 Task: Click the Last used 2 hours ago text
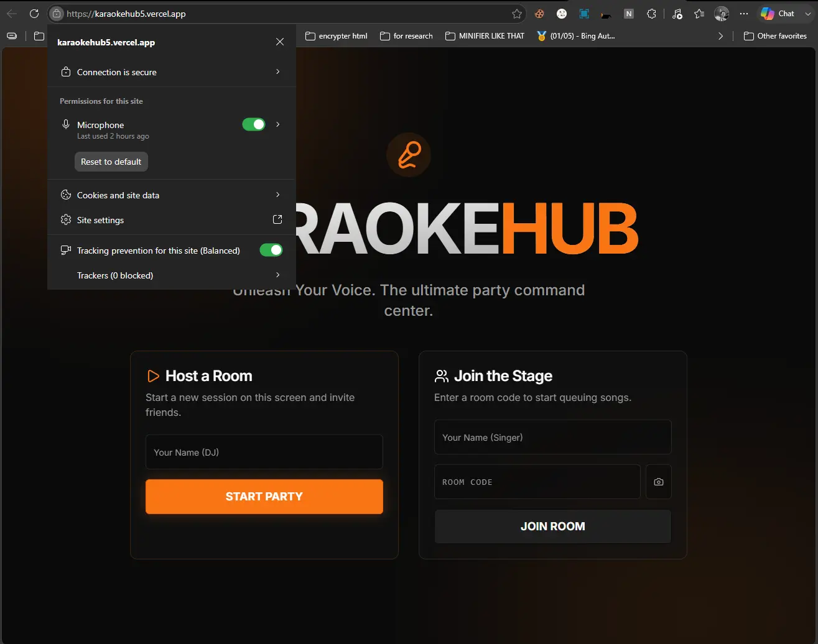(x=113, y=136)
